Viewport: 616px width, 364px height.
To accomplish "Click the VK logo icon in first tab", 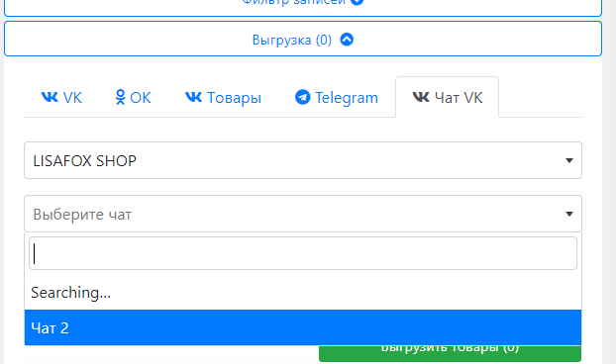I will point(50,97).
